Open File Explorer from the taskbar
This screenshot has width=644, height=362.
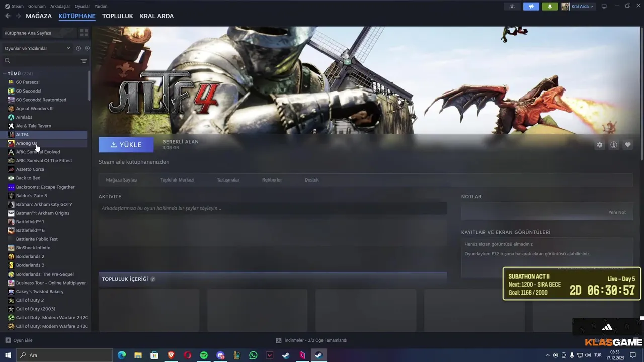coord(138,355)
